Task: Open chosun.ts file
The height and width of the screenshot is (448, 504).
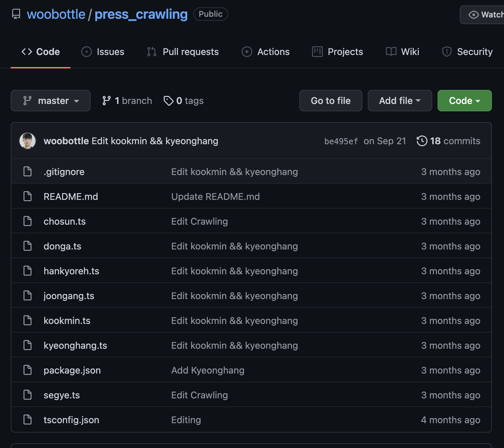Action: (64, 221)
